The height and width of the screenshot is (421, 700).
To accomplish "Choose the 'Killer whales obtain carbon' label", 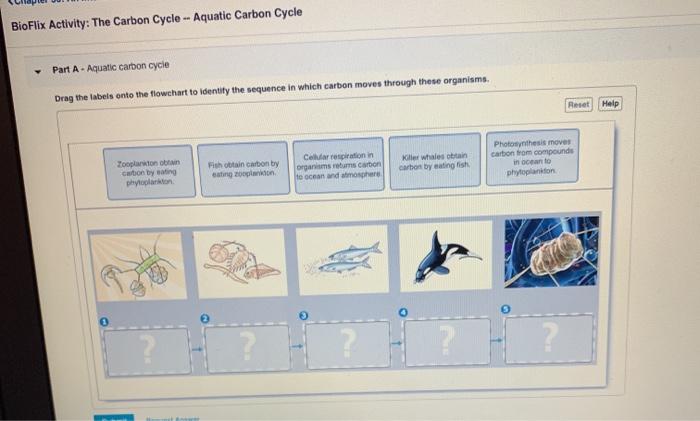I will tap(434, 161).
